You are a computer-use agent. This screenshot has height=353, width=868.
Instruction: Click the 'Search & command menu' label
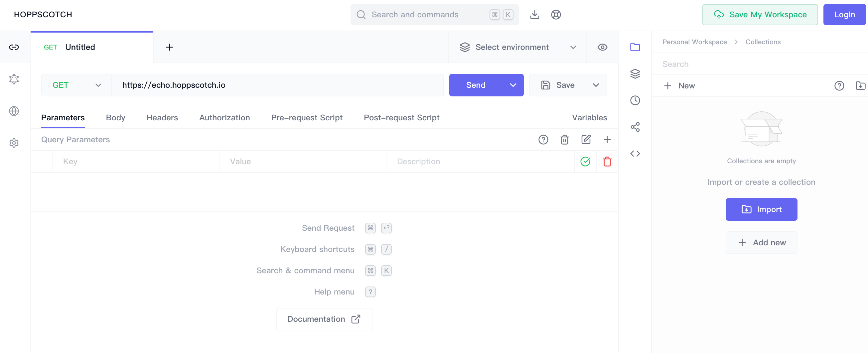[x=305, y=271]
